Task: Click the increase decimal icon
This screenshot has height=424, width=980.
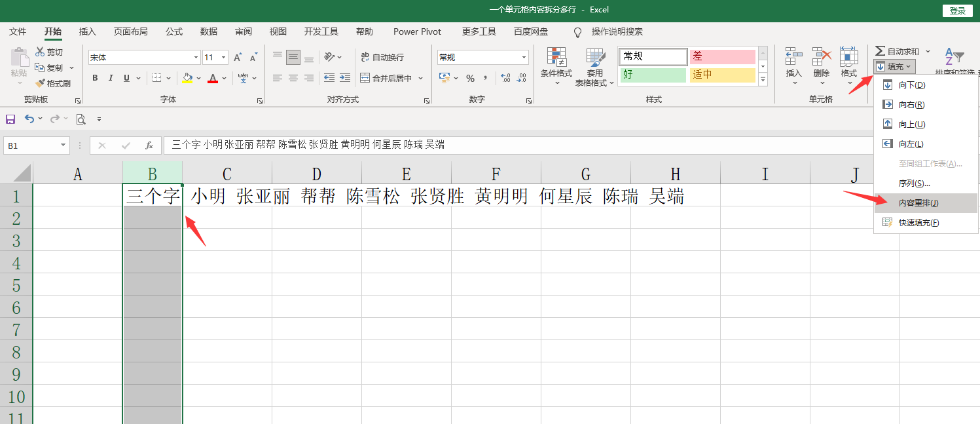Action: [505, 78]
